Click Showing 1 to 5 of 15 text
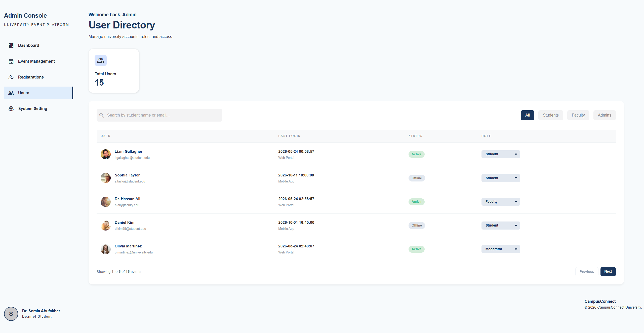Screen dimensions: 644x333 [119, 272]
